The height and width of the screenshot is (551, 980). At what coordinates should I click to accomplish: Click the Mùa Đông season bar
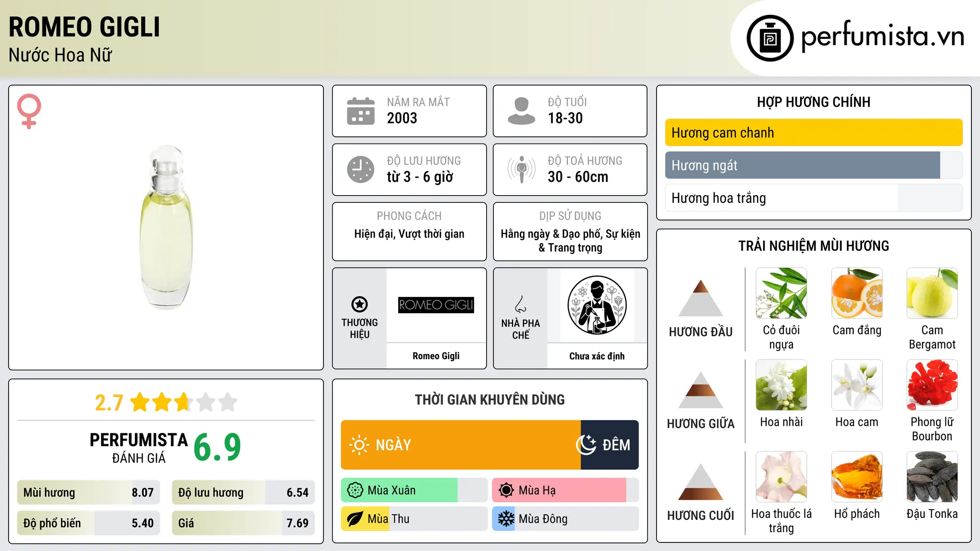[566, 519]
